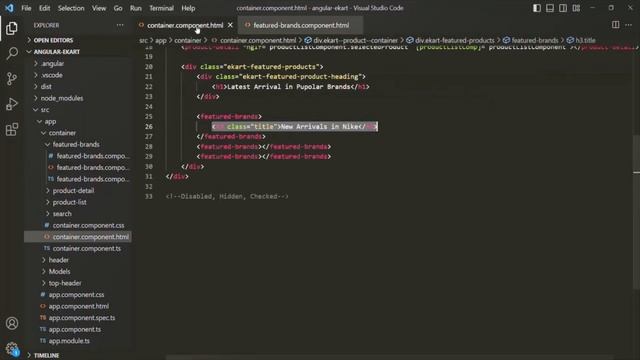The height and width of the screenshot is (360, 640).
Task: Click line 26 New Arrivals in Nike code
Action: pos(295,127)
